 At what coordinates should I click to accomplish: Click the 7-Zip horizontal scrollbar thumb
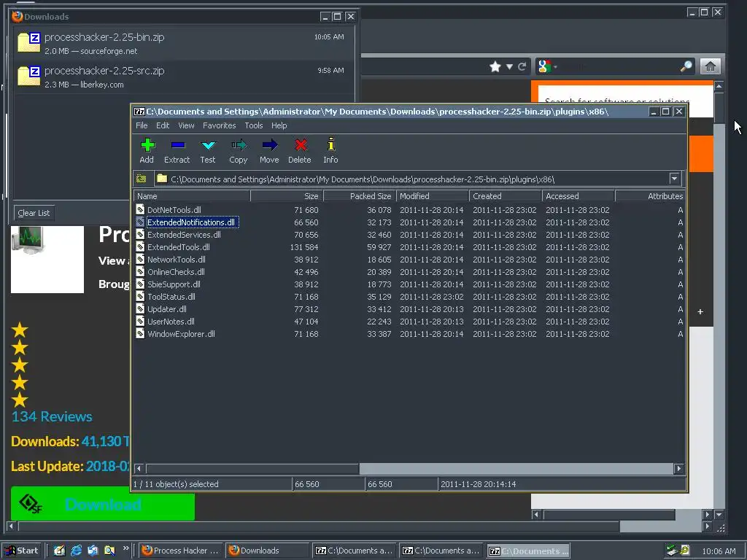(x=252, y=469)
